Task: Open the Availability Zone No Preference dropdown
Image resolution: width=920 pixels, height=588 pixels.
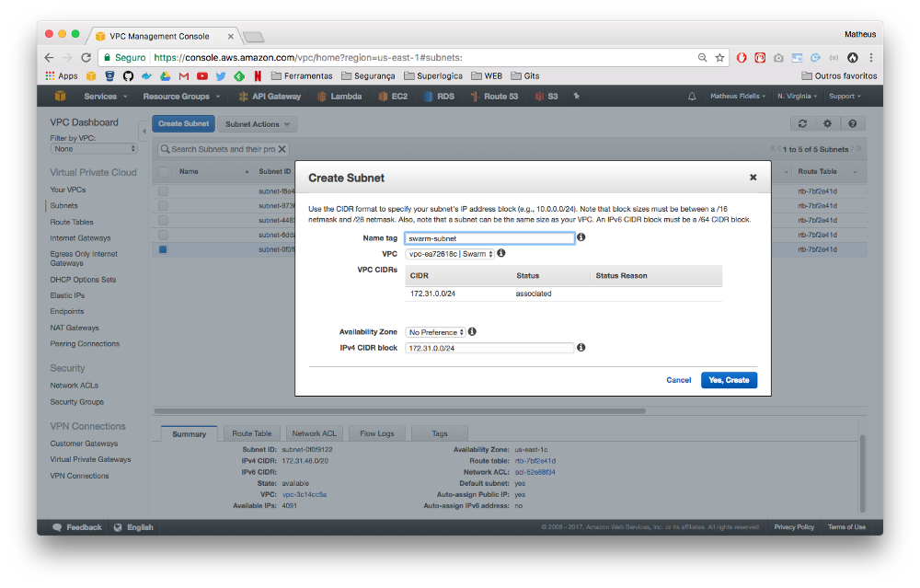Action: (435, 332)
